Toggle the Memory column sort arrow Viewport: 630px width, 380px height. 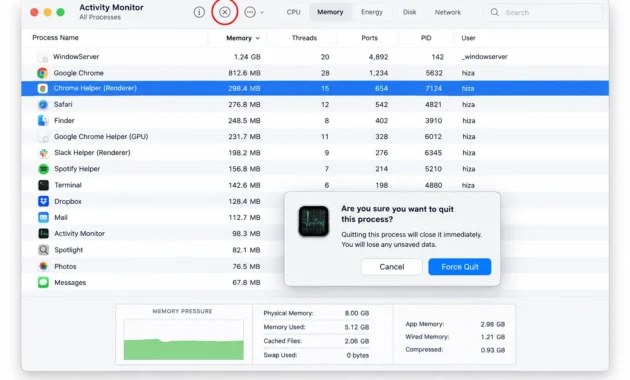[x=258, y=38]
